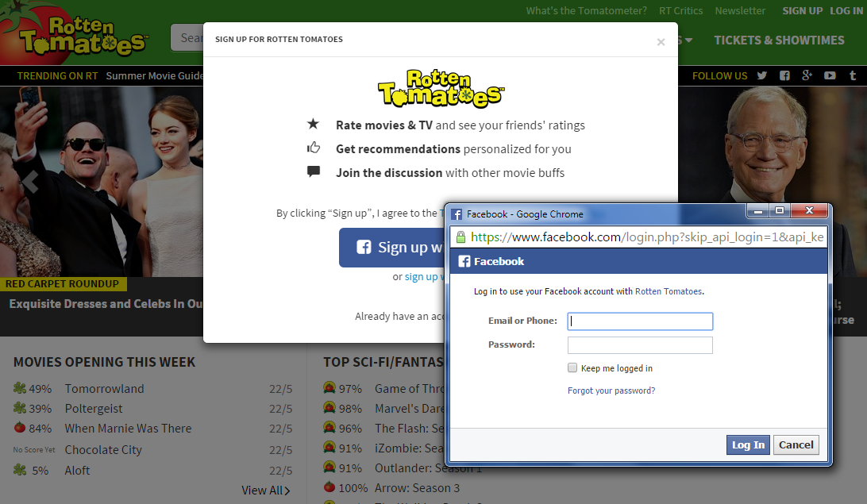Click Rotten Tomatoes logo inside sign up dialog
The height and width of the screenshot is (504, 867).
[x=441, y=88]
